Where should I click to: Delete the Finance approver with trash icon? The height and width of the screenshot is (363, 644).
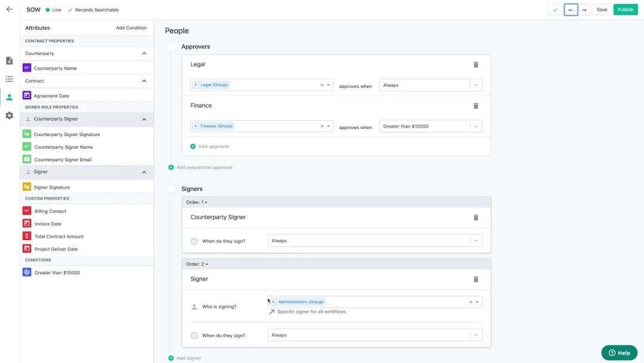pos(476,106)
